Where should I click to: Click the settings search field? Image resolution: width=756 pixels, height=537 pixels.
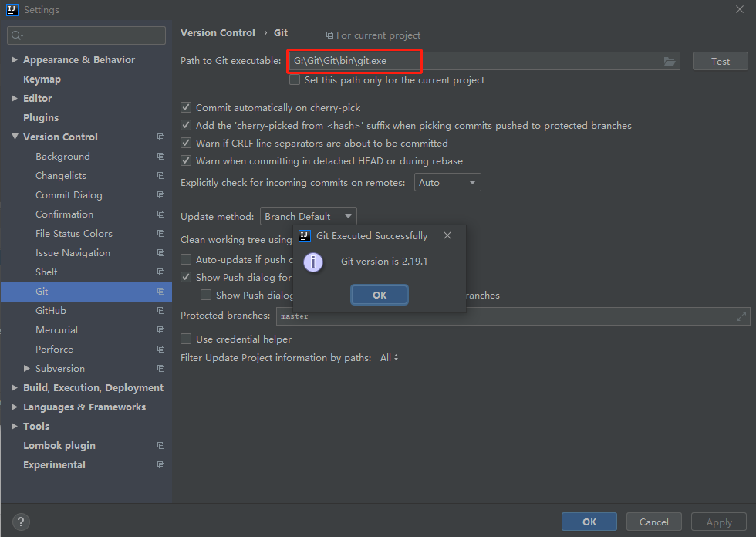86,35
